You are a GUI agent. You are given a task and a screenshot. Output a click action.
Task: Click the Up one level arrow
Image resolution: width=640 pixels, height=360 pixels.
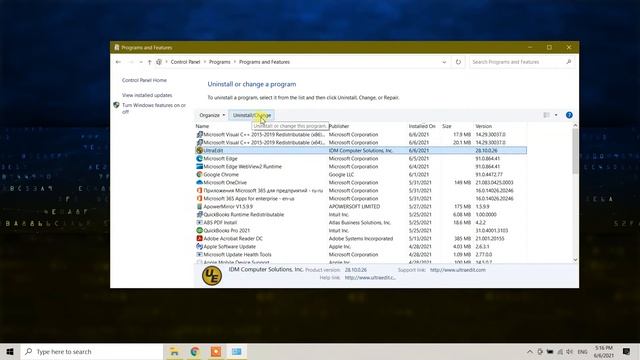[x=149, y=62]
